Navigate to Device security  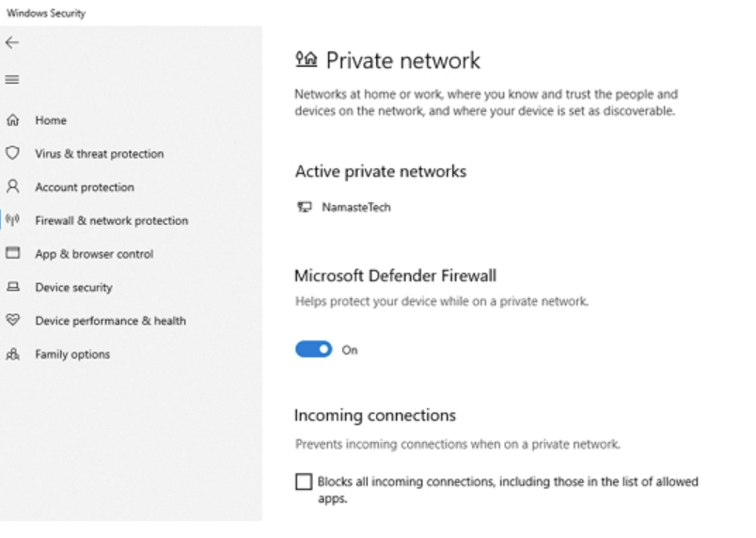73,287
